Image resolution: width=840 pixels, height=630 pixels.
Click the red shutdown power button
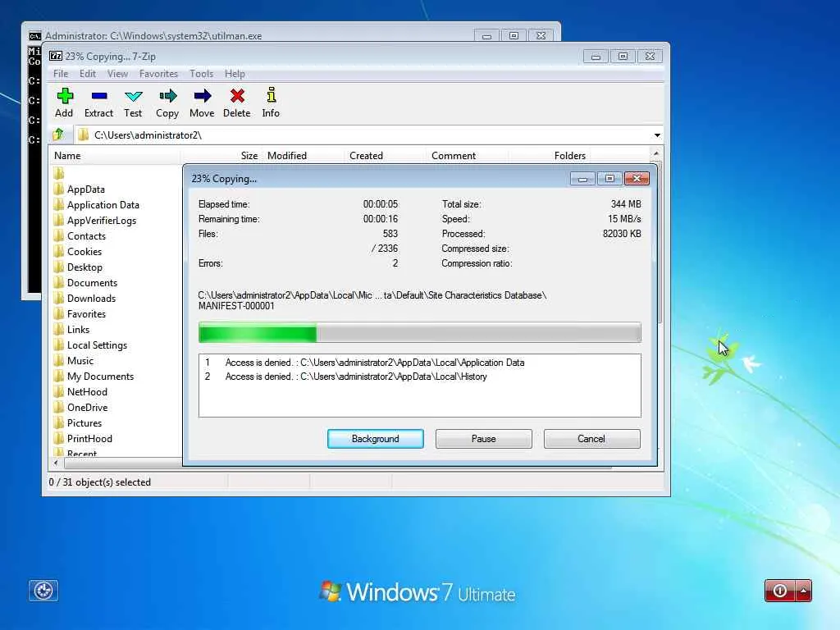(780, 591)
